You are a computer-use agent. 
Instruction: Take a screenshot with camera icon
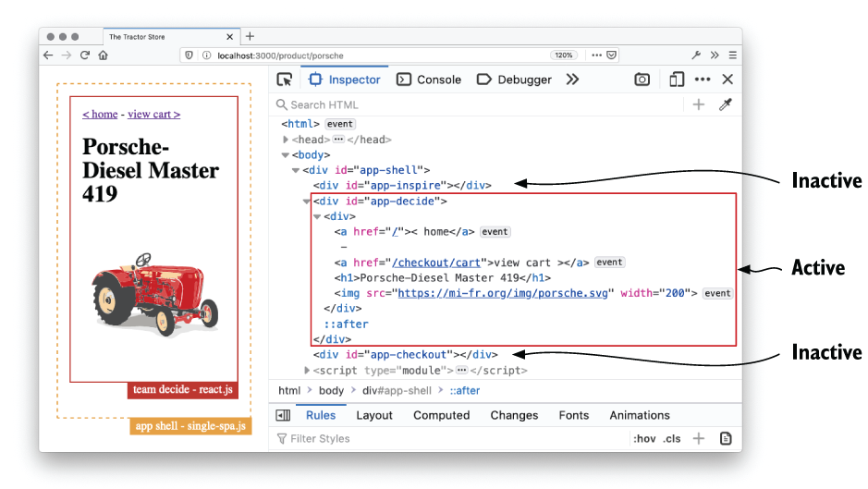[642, 79]
